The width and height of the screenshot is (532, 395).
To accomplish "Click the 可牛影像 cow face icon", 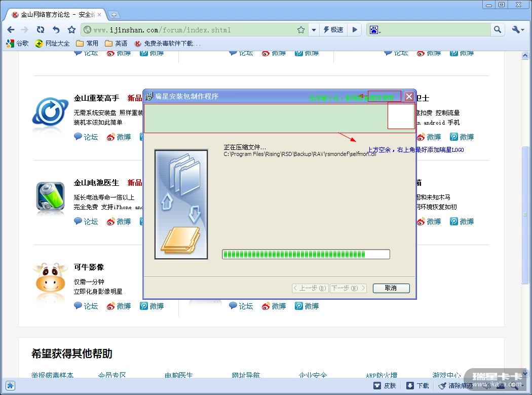I will tap(50, 279).
